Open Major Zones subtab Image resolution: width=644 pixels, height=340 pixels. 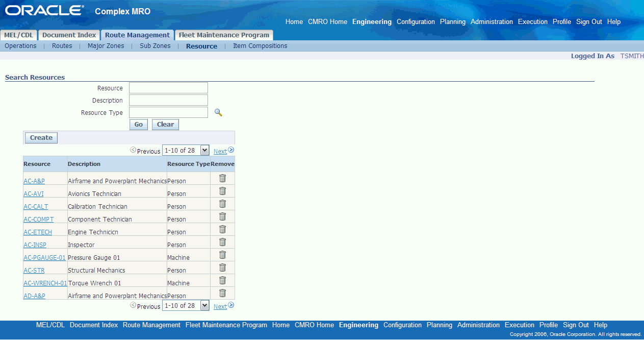point(106,46)
